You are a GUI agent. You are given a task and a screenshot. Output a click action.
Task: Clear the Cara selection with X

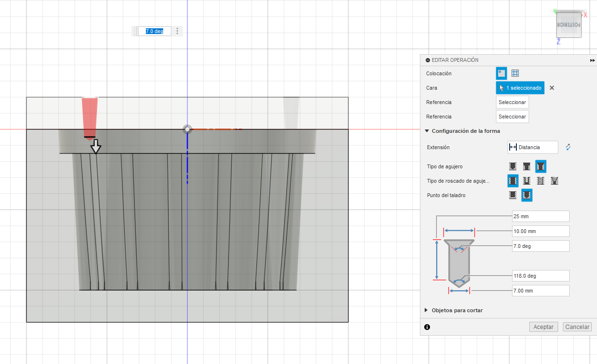[x=552, y=88]
